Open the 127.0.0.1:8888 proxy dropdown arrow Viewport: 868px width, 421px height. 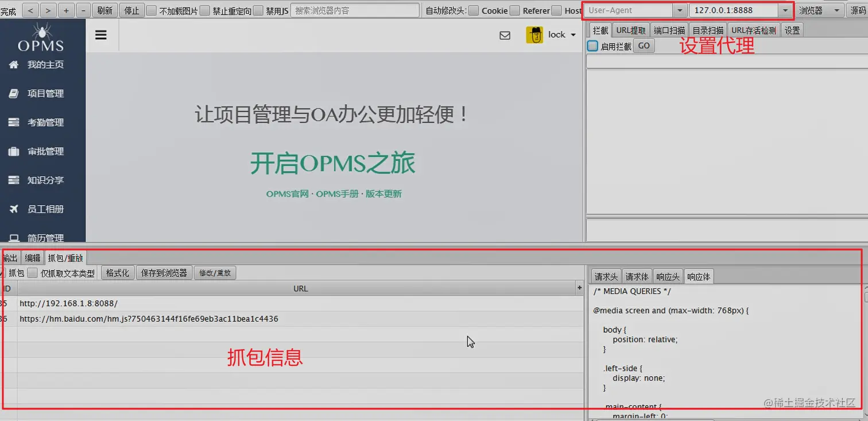pyautogui.click(x=785, y=10)
